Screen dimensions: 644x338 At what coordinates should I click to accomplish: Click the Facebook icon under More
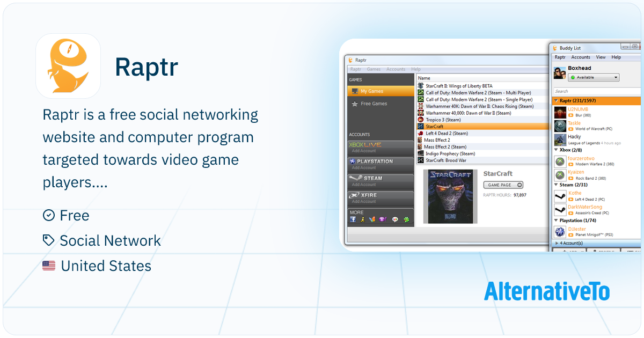(x=353, y=219)
